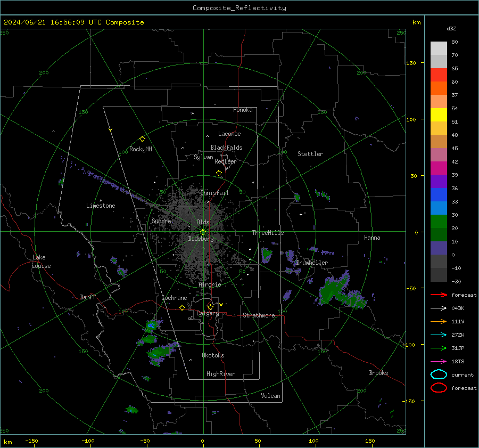Click the Banff label

pyautogui.click(x=88, y=297)
